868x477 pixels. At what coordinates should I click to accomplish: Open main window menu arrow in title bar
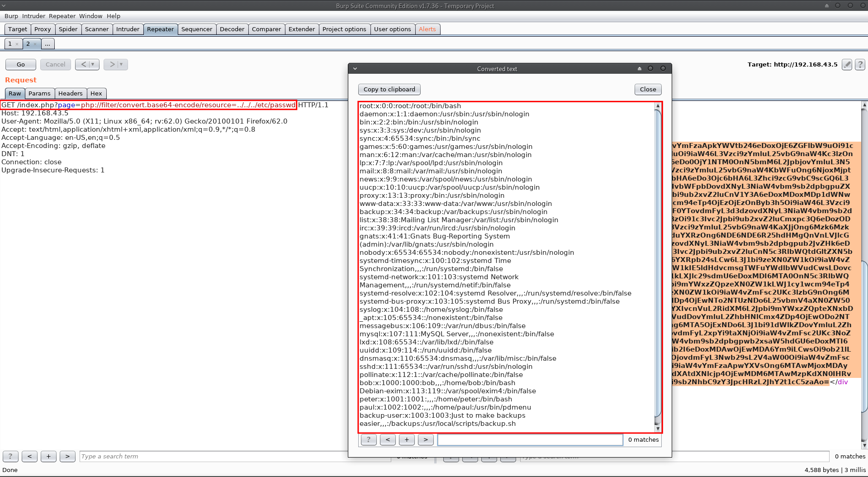click(4, 5)
